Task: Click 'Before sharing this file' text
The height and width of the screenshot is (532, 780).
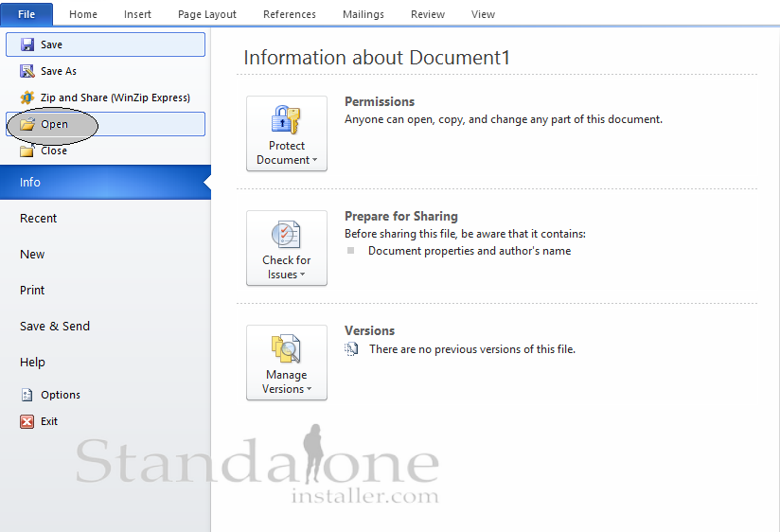Action: 465,234
